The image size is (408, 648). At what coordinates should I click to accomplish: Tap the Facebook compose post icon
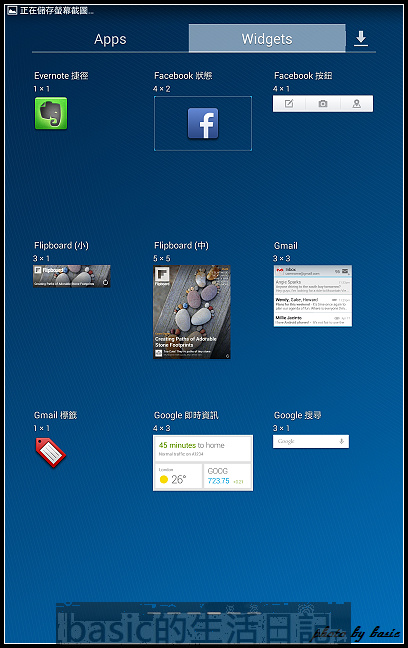click(289, 104)
